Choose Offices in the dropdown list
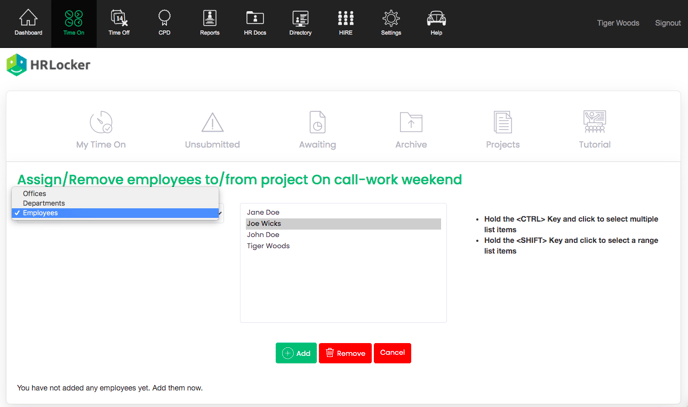688x407 pixels. click(35, 194)
